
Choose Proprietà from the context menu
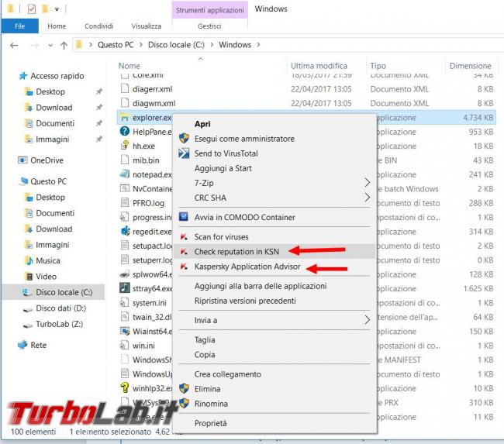[x=211, y=423]
